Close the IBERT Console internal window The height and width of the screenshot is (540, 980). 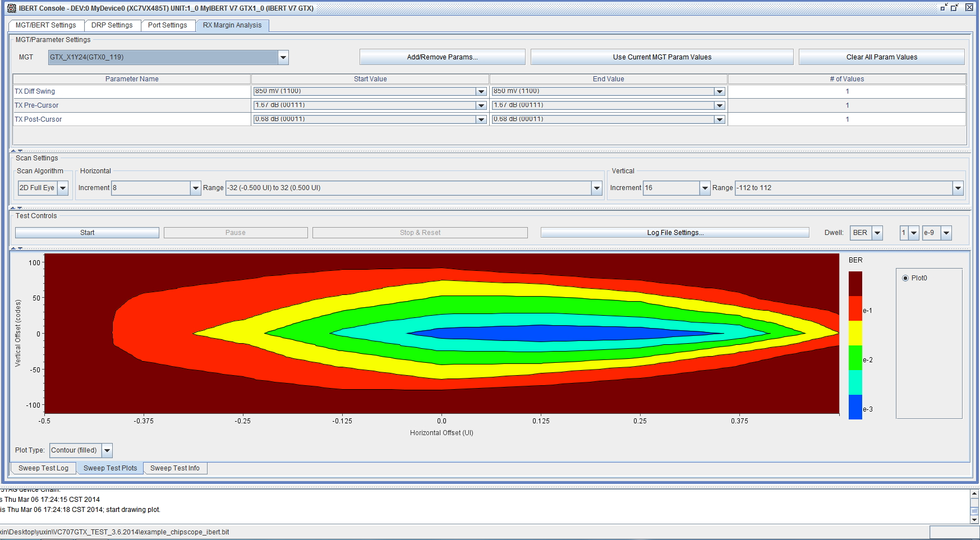pyautogui.click(x=969, y=7)
